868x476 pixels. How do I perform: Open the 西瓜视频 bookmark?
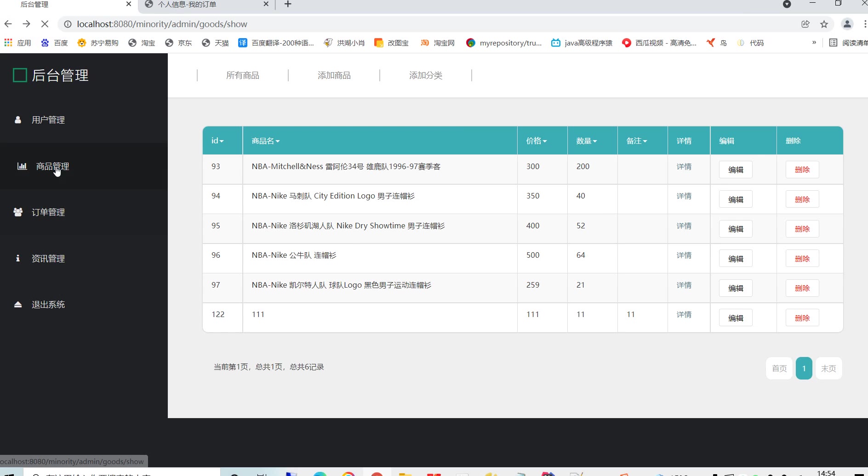pos(659,43)
